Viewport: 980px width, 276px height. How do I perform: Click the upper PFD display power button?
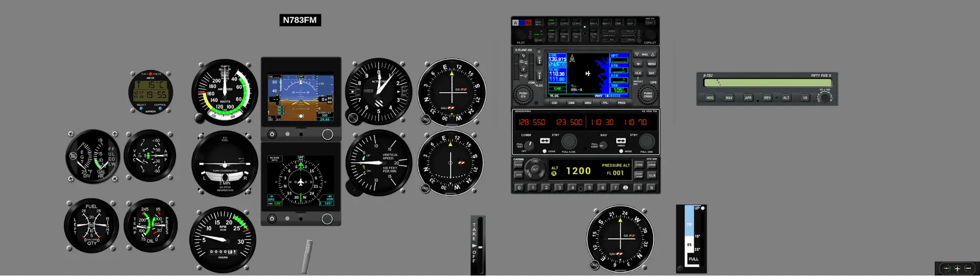coord(272,134)
